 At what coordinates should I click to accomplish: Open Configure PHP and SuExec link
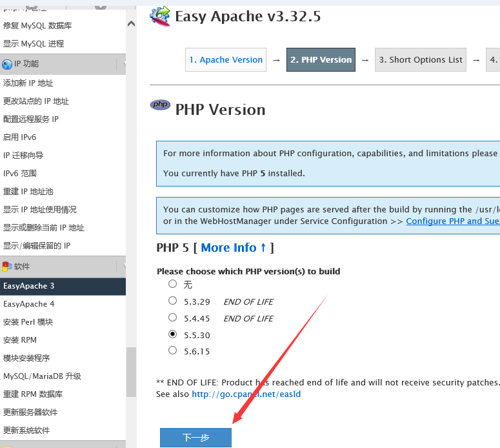[x=453, y=221]
